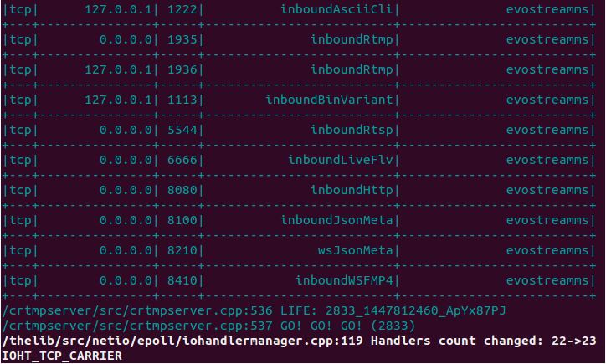606x364 pixels.
Task: Click the 127.0.0.1 address on port 1222 row
Action: coord(118,9)
